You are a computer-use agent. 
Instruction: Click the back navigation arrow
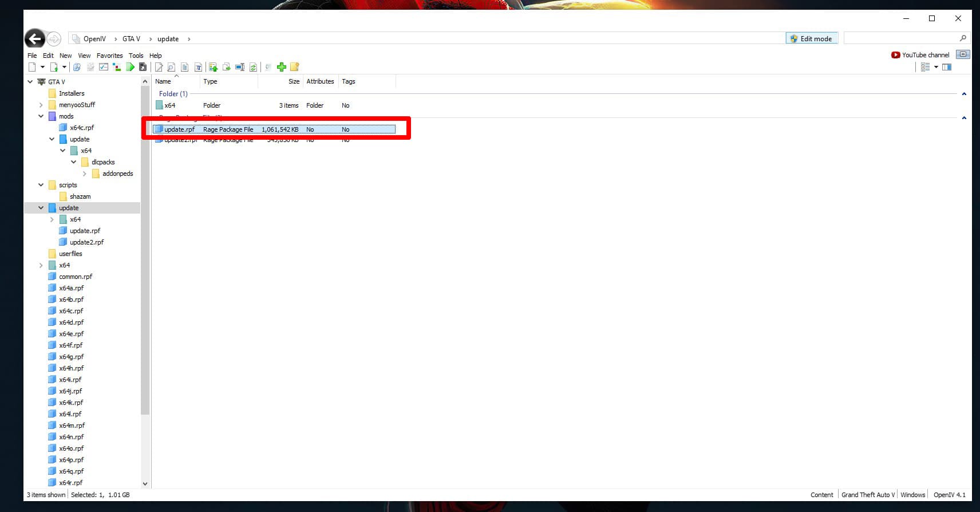(35, 39)
